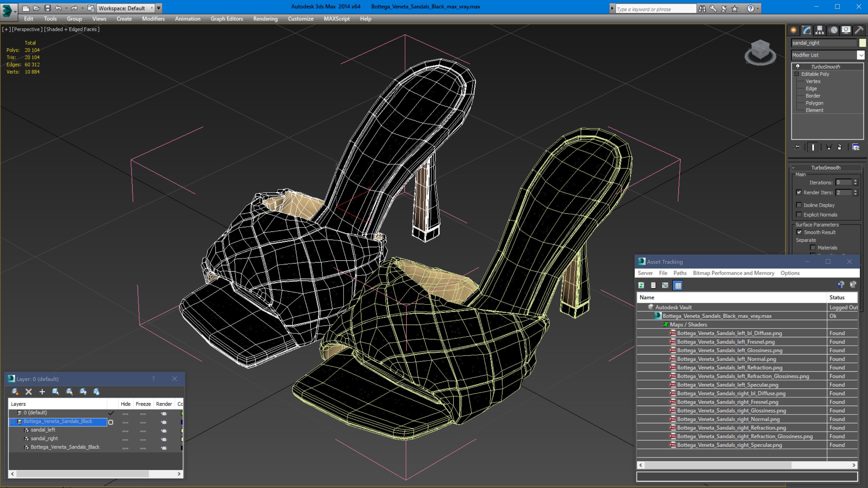Open Bitmap Performance and Memory menu
The image size is (868, 488).
(x=734, y=273)
